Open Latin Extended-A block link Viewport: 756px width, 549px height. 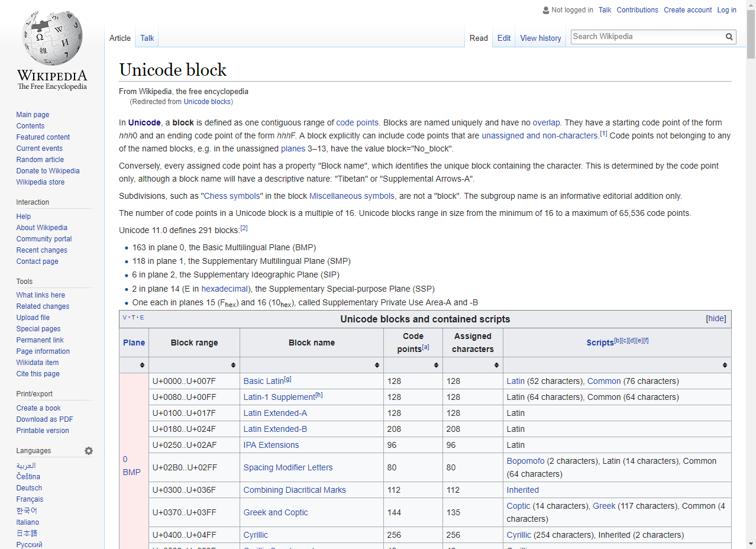click(275, 413)
